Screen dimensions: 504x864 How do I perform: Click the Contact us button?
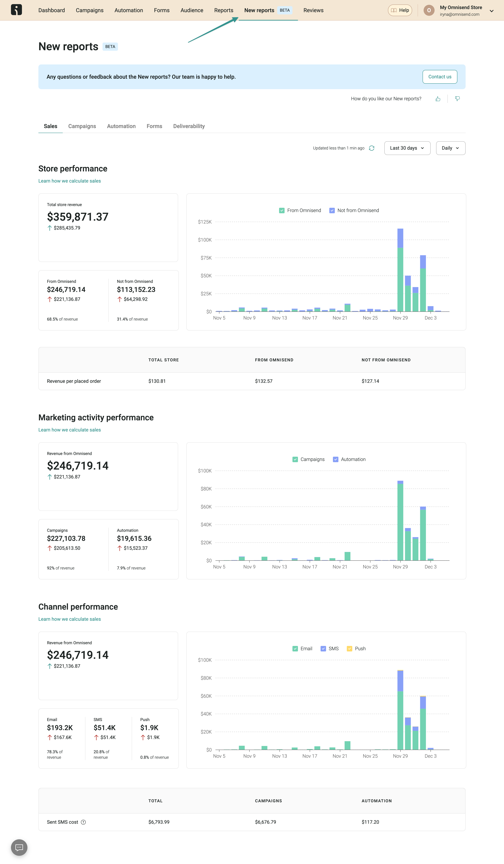[440, 77]
